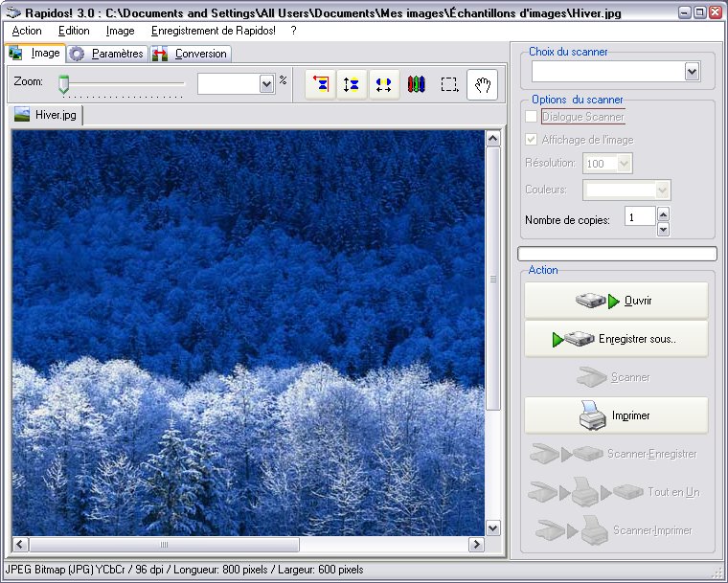Click the horizontal flip toolbar icon
Viewport: 728px width, 583px height.
383,84
